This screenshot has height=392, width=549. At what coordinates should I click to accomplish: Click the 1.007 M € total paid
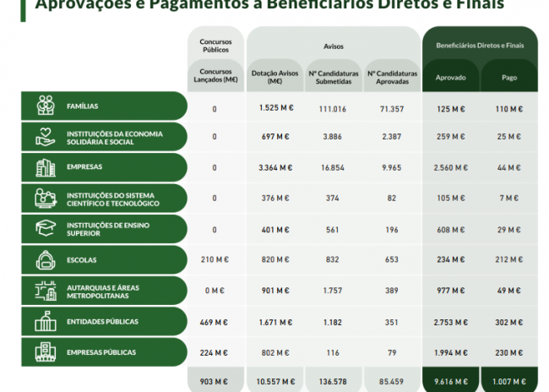508,382
